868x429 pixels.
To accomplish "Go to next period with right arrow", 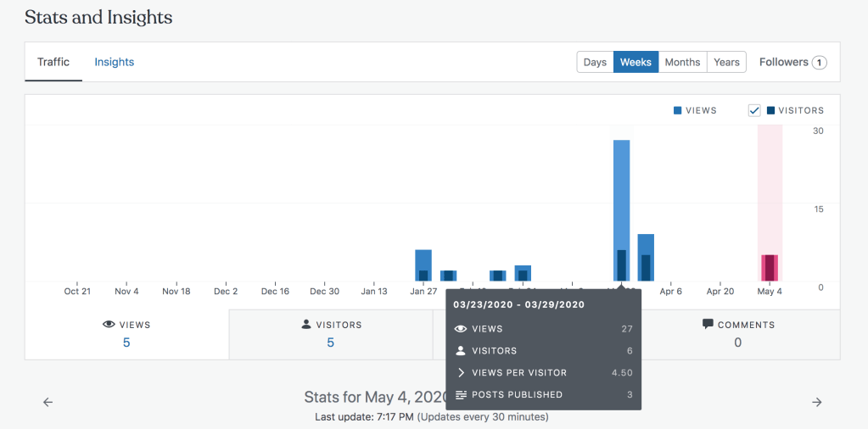I will tap(817, 402).
